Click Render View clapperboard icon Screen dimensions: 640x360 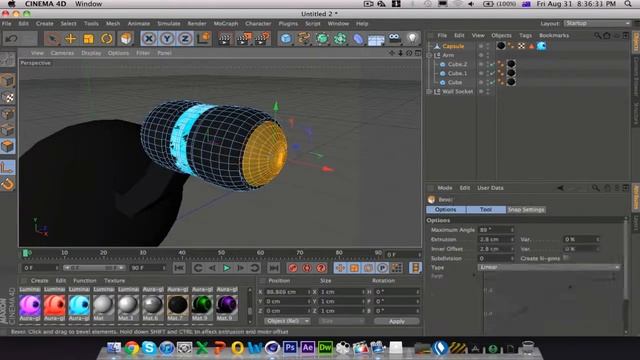(224, 39)
